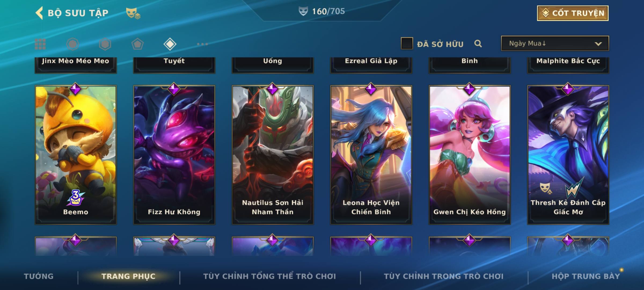The height and width of the screenshot is (290, 644).
Task: Tick the Đã Sở Hữu checkbox
Action: (407, 44)
